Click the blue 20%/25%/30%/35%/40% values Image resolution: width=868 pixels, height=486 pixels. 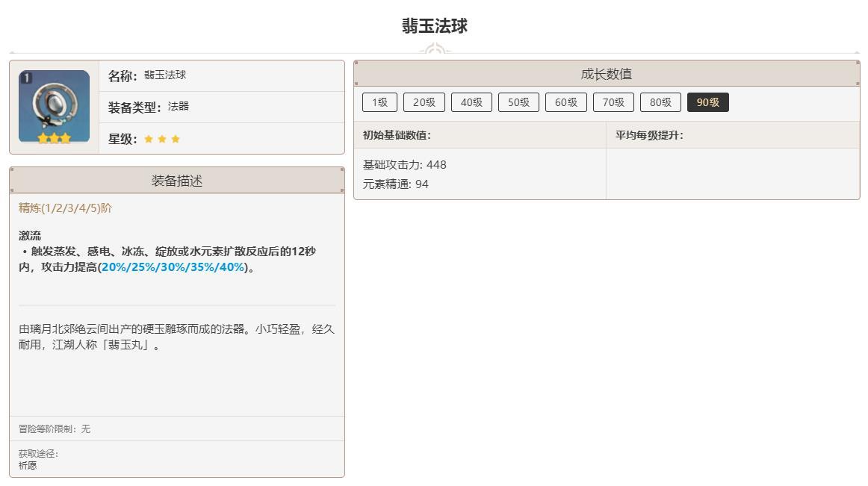tap(173, 267)
